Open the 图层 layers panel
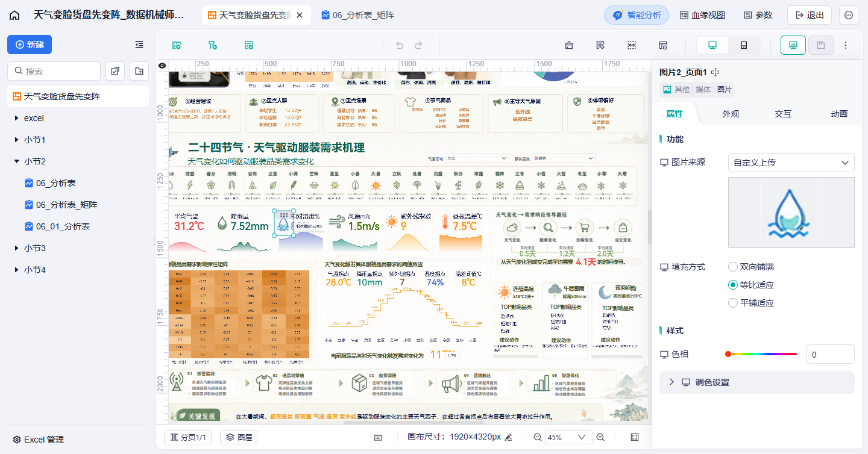868x454 pixels. pyautogui.click(x=239, y=437)
